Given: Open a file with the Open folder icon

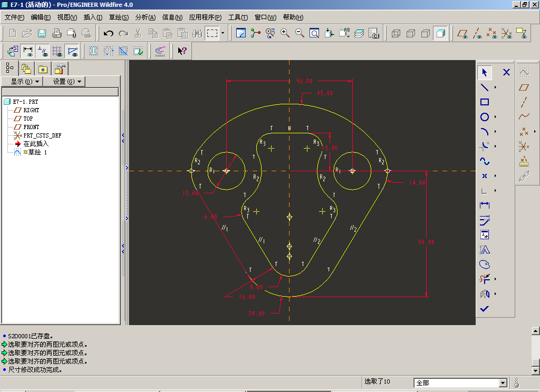Looking at the screenshot, I should point(27,33).
